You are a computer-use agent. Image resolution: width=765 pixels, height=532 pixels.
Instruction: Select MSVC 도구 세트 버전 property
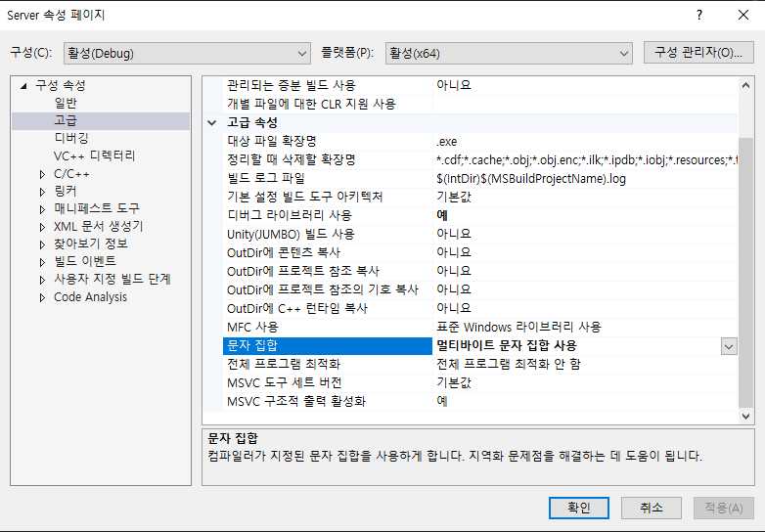(x=328, y=382)
